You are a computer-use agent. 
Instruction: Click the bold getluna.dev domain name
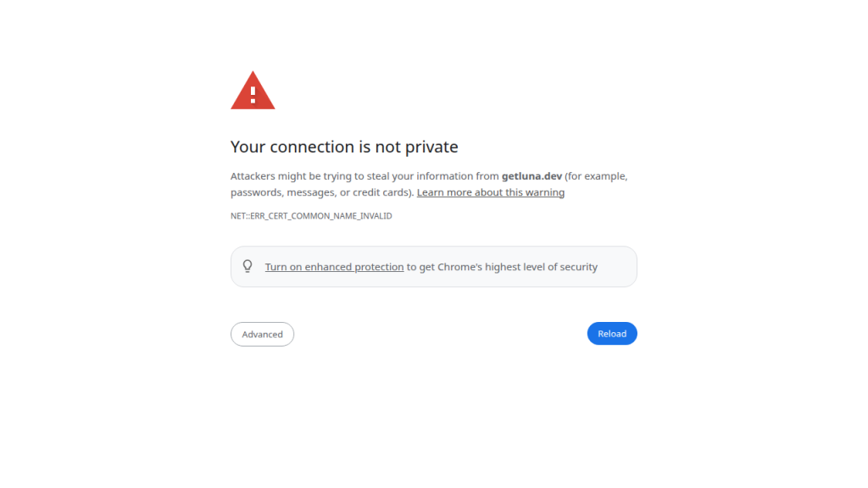531,176
